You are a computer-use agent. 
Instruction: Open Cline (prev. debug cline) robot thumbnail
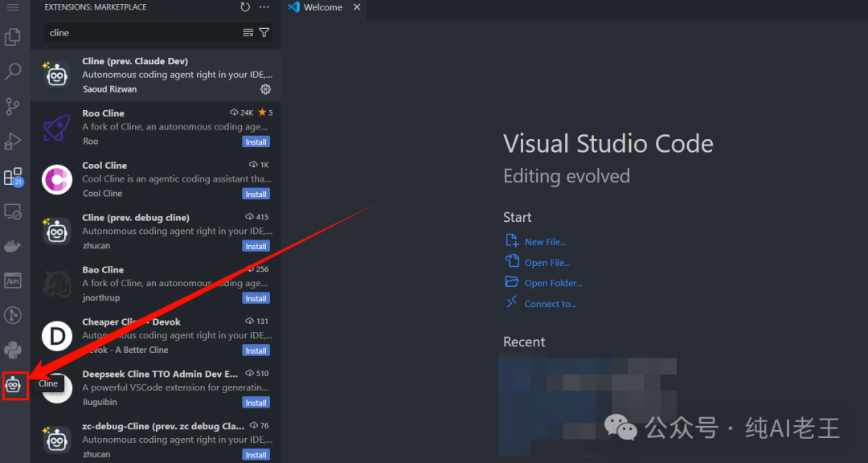57,231
